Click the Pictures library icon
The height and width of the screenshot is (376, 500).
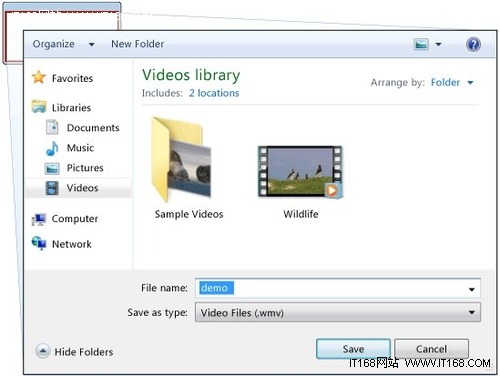coord(52,168)
